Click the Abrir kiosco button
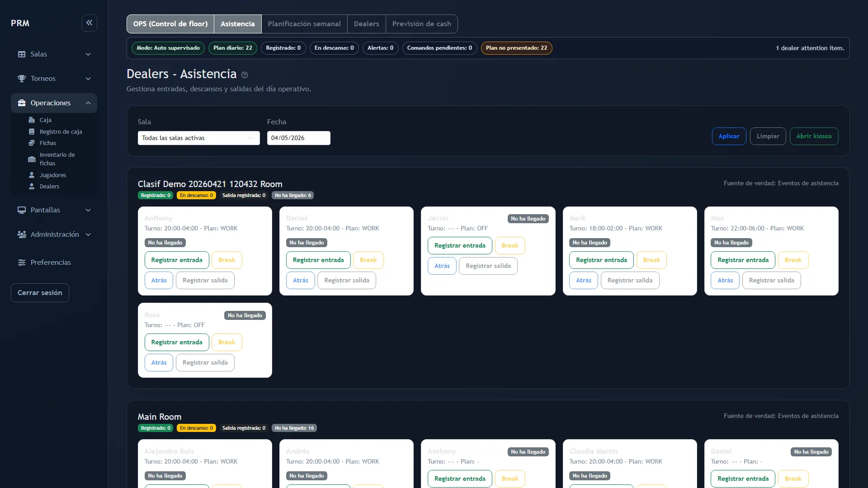868x488 pixels. pos(814,136)
